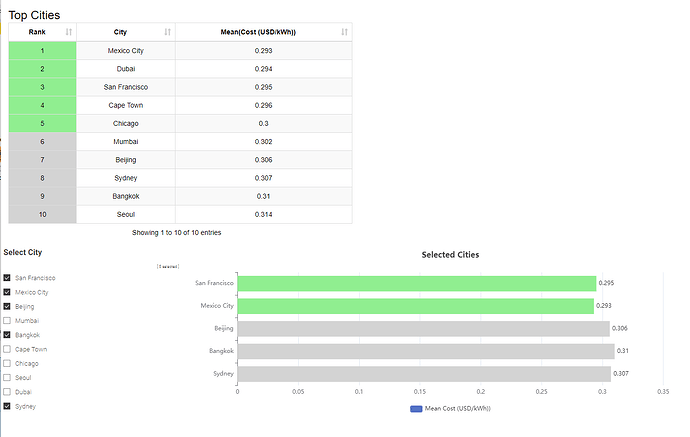
Task: Click the City column header
Action: (126, 32)
